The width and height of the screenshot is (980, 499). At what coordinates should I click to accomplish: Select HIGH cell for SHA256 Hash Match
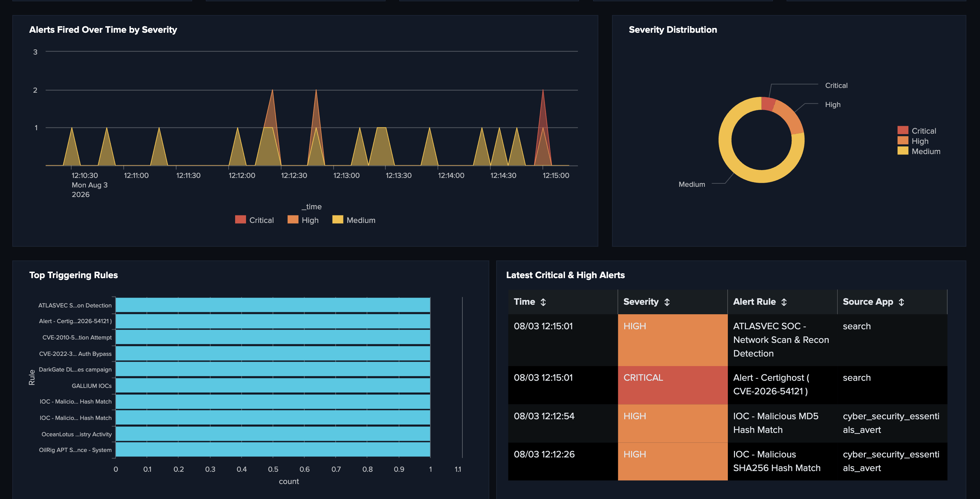tap(673, 461)
